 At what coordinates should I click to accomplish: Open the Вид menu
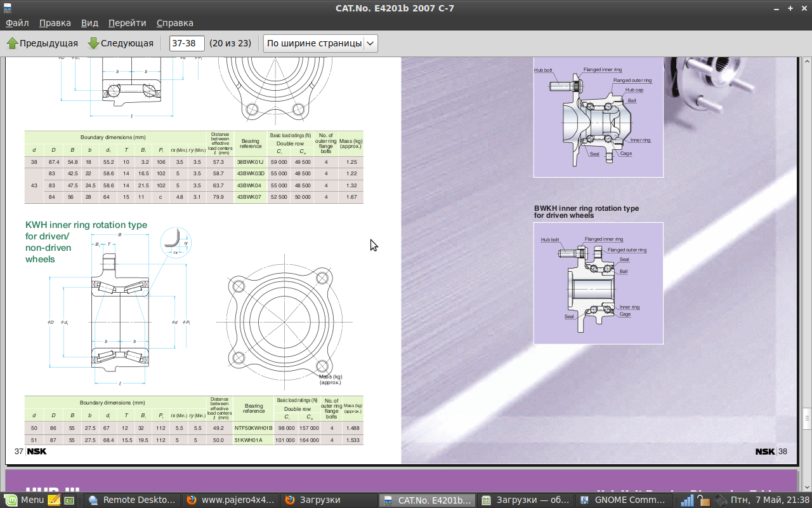pyautogui.click(x=89, y=23)
